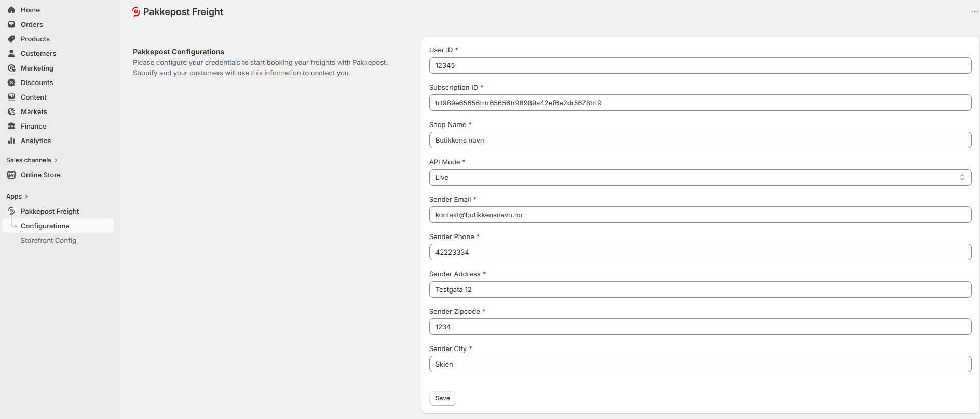980x419 pixels.
Task: Save the Pakkepost configuration
Action: (x=443, y=398)
